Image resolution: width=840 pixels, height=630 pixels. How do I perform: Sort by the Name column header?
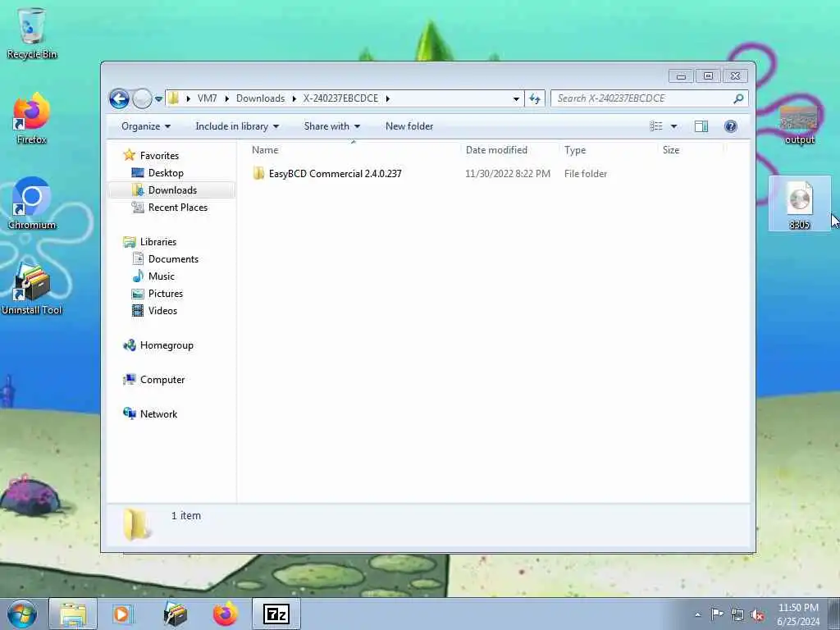354,150
